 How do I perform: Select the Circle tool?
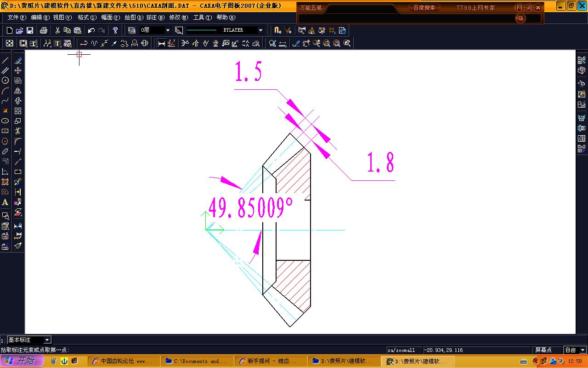[6, 80]
